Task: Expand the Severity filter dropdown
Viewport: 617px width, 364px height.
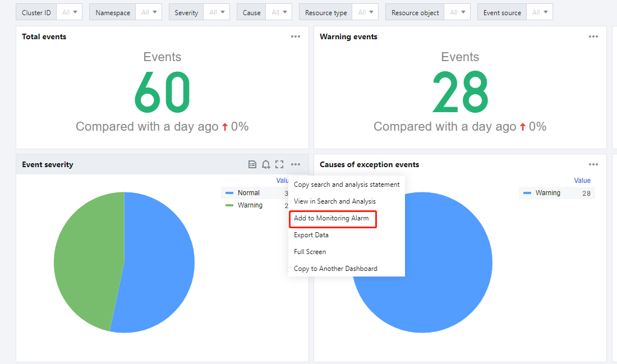Action: (x=217, y=12)
